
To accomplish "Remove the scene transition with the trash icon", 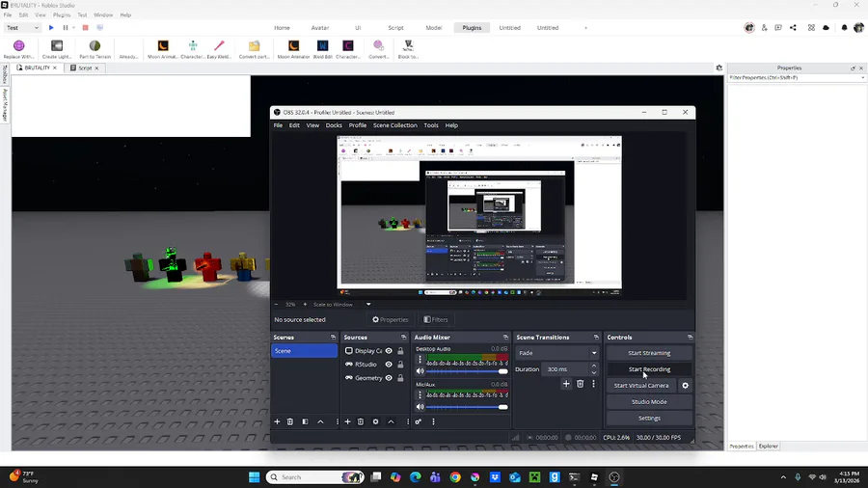I will coord(581,384).
